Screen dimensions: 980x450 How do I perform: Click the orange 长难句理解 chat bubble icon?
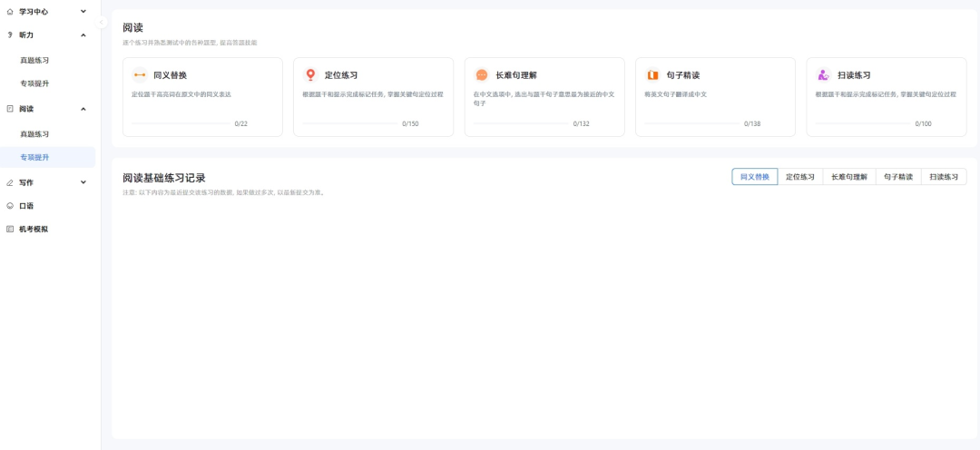(x=482, y=75)
